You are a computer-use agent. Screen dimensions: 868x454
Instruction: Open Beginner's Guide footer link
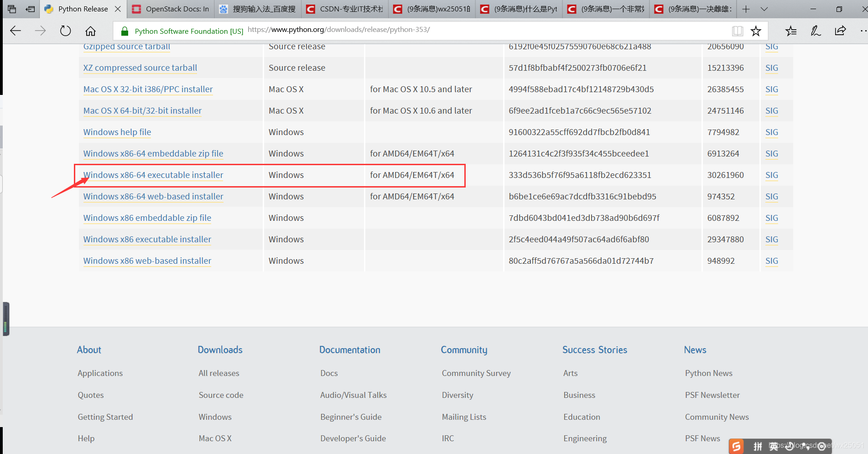point(351,417)
